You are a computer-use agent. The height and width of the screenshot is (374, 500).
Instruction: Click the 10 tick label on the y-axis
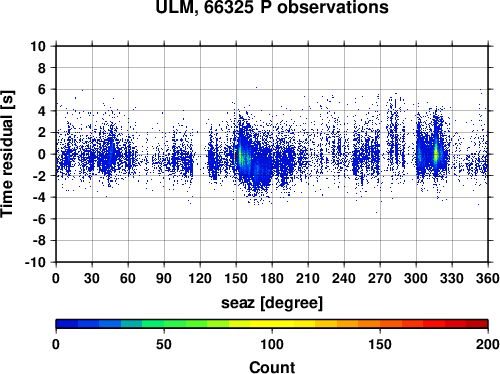(x=38, y=46)
